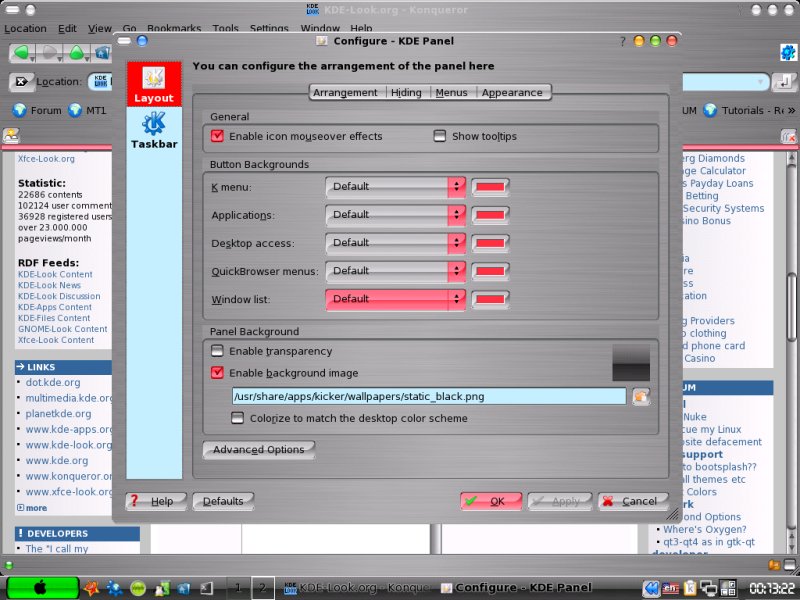Open Tutorials bookmark in Konqueror toolbar
Screen dimensions: 800x600
point(743,110)
